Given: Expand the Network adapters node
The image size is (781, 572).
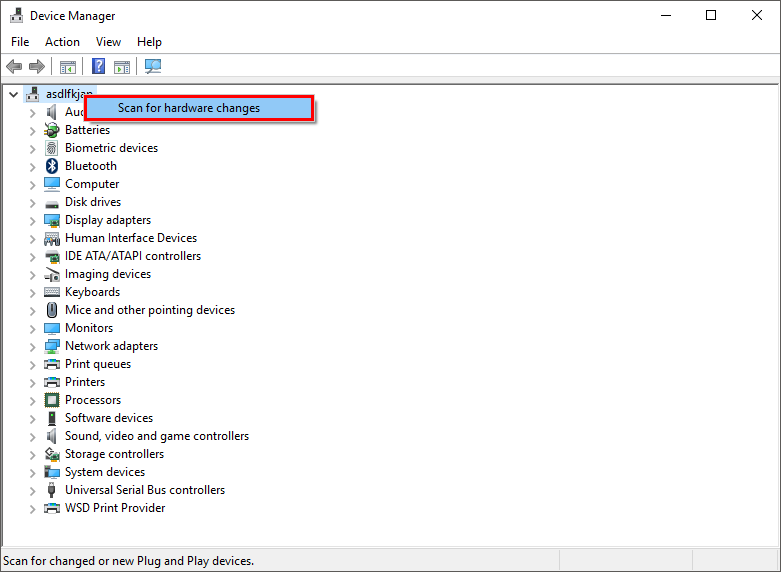Looking at the screenshot, I should tap(33, 347).
